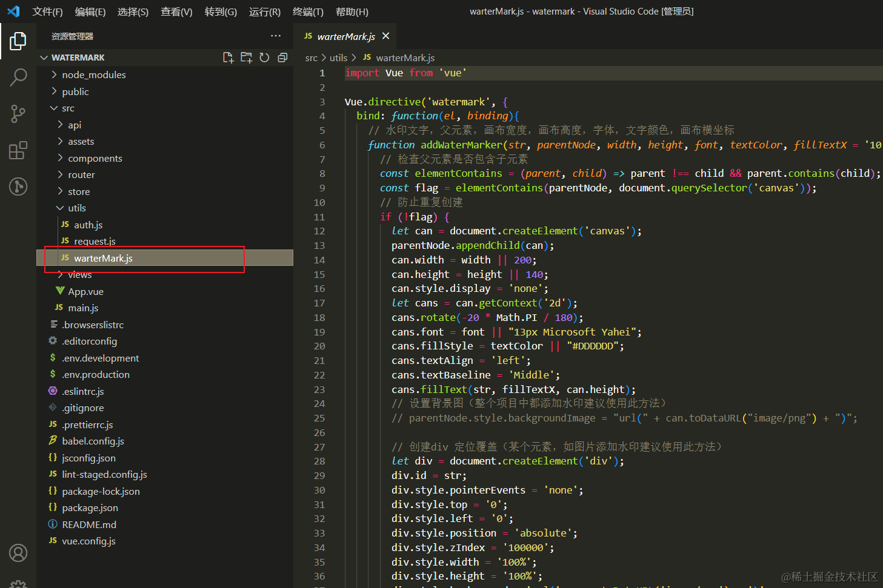Close the warterMark.js editor tab

pyautogui.click(x=385, y=36)
